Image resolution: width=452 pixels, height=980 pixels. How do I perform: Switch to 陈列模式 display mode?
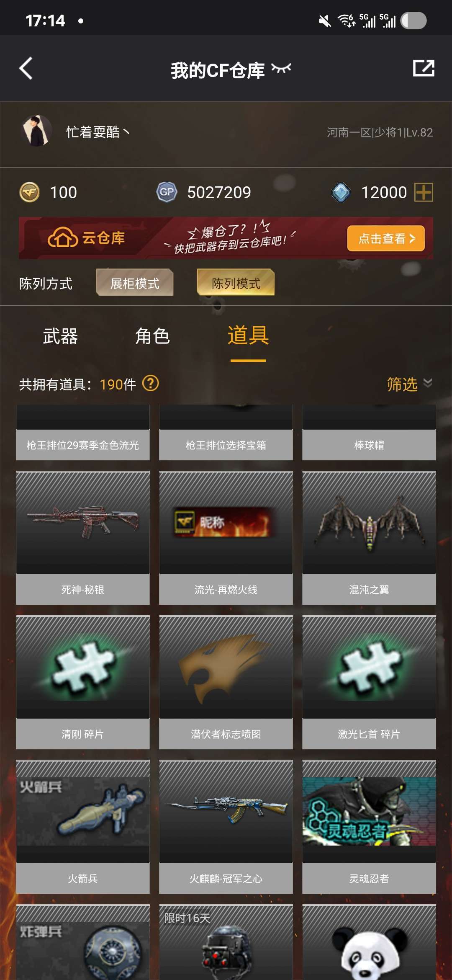236,283
